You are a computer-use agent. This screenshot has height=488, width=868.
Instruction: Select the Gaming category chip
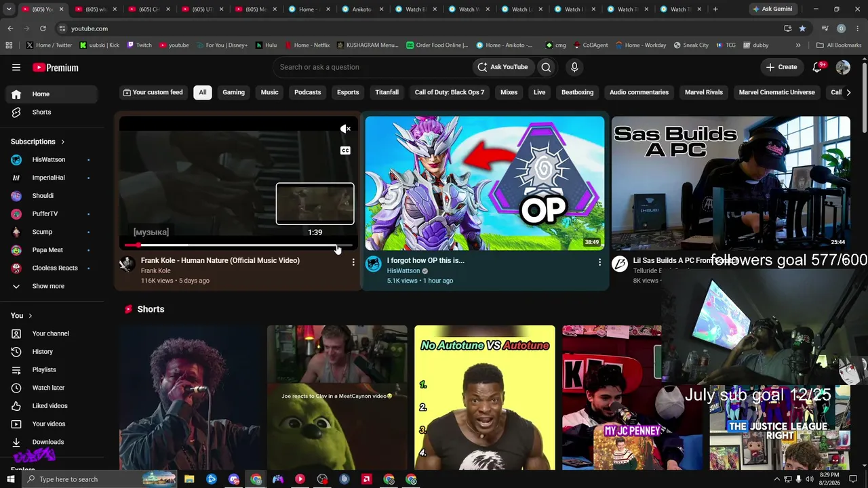233,92
